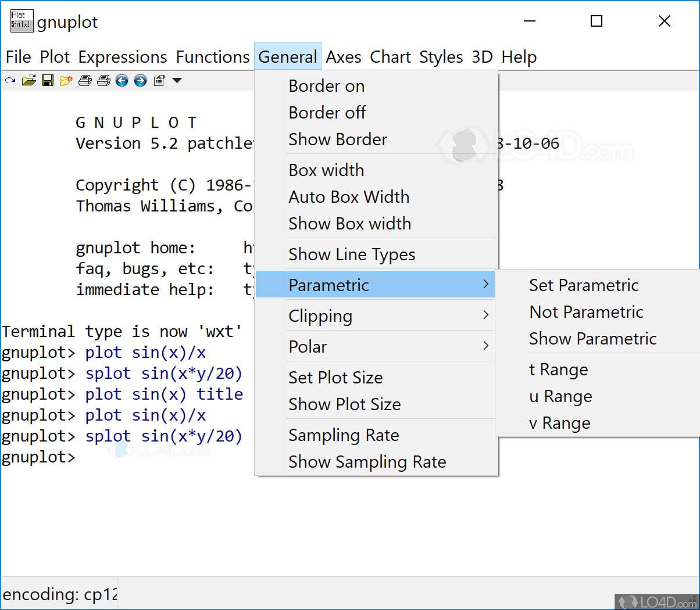Open the Axes menu
The image size is (700, 610).
click(x=343, y=56)
